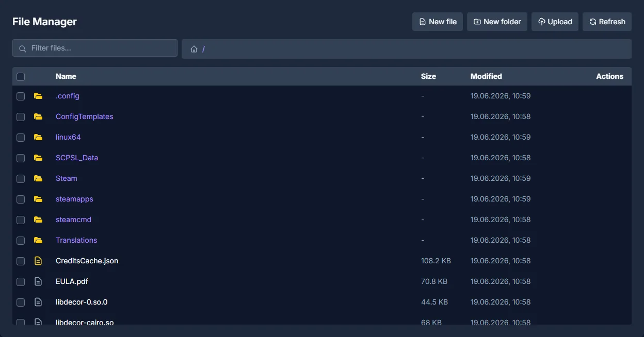This screenshot has height=337, width=644.
Task: Select the EULA.pdf file name
Action: point(72,281)
